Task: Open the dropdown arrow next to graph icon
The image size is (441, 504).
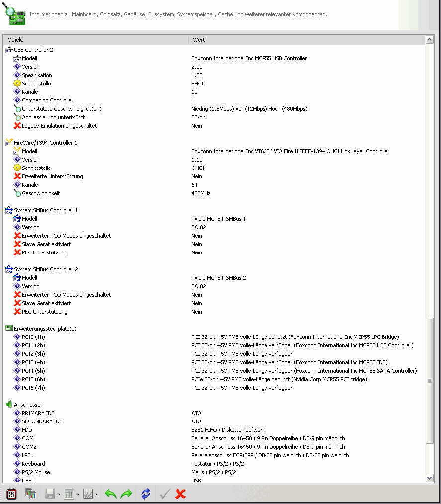Action: pos(96,494)
